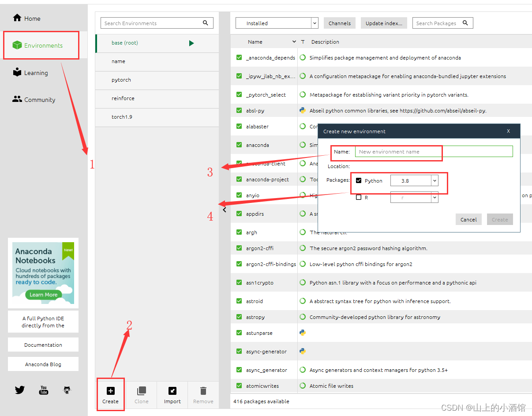The image size is (532, 416).
Task: Click the anaconda-project package name
Action: tap(267, 179)
